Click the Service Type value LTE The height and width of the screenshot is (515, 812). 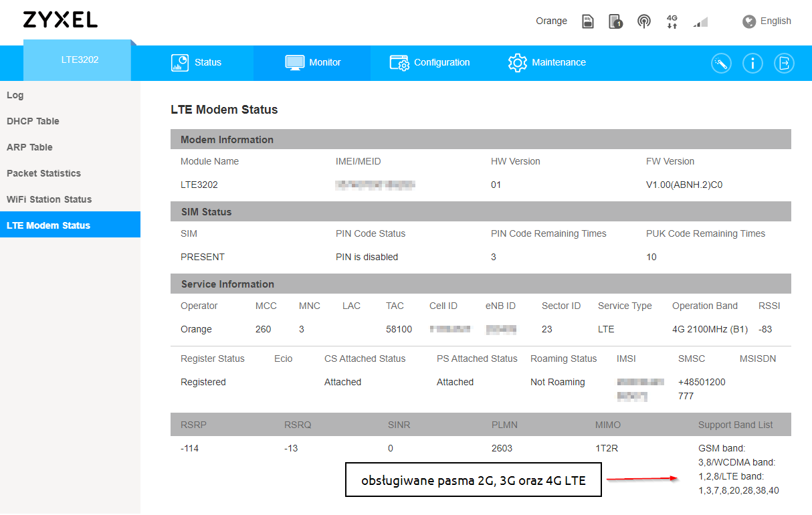pos(606,329)
